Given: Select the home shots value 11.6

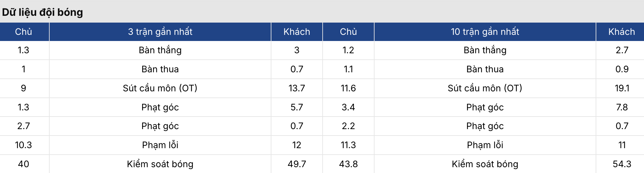Looking at the screenshot, I should (348, 88).
